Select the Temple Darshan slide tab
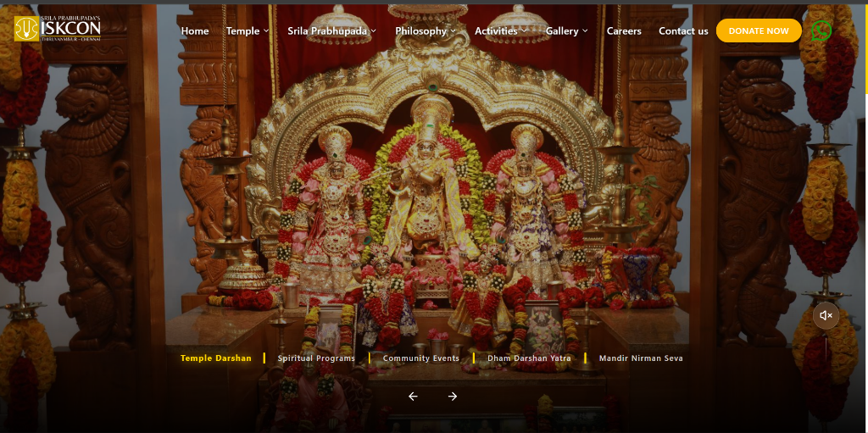This screenshot has height=433, width=868. click(216, 358)
